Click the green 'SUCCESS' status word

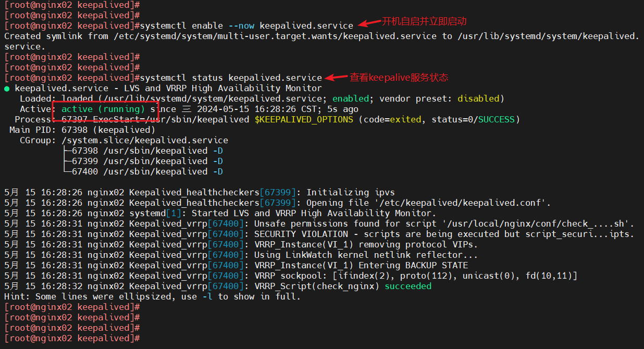point(497,119)
